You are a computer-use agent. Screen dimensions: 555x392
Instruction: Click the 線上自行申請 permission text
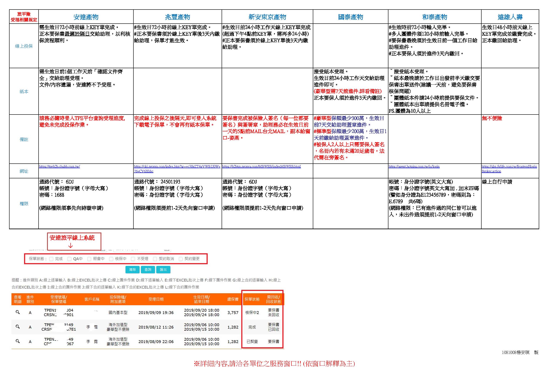click(497, 182)
